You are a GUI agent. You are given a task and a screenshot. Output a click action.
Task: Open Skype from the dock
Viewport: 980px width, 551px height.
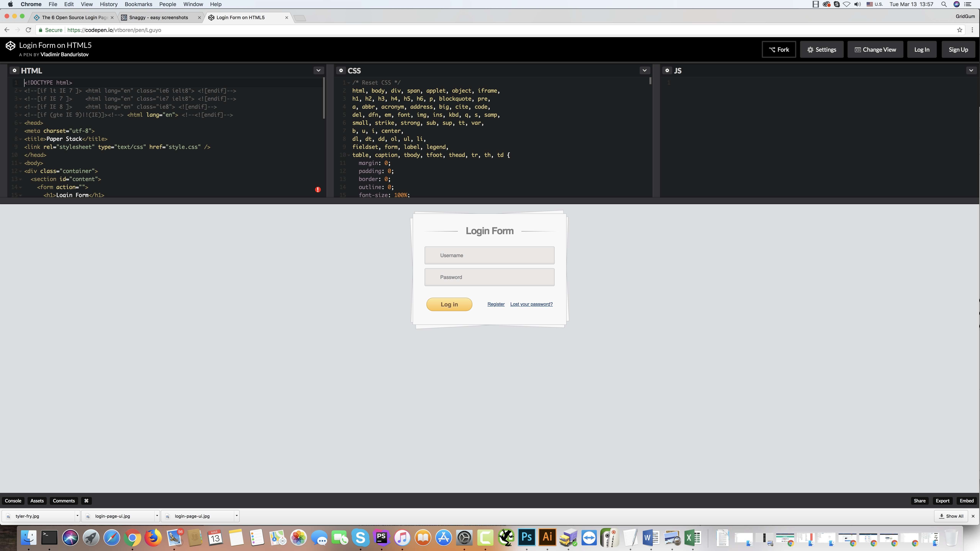pos(360,538)
